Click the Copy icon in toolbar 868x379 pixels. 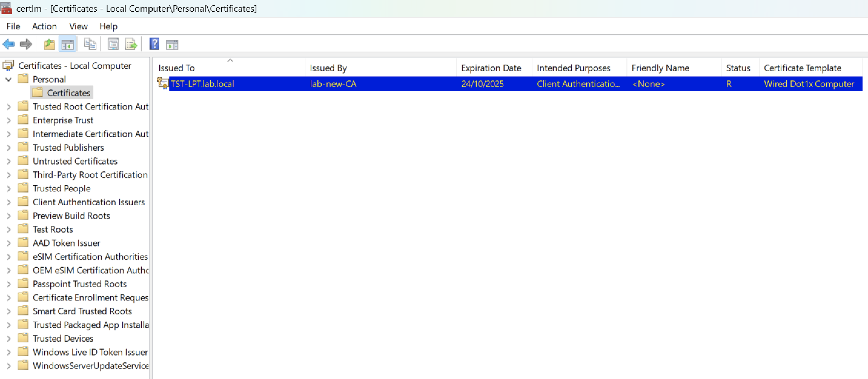(90, 44)
